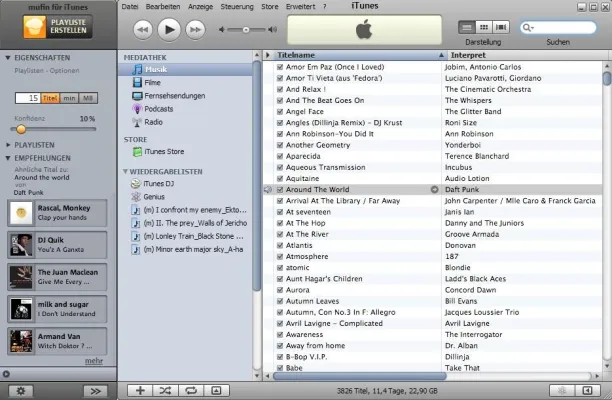Screen dimensions: 612x400
Task: Show or hide artwork viewer button
Action: point(216,391)
